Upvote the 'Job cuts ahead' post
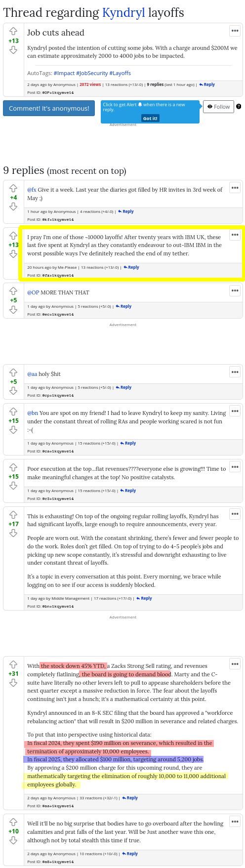The height and width of the screenshot is (868, 245). 13,31
